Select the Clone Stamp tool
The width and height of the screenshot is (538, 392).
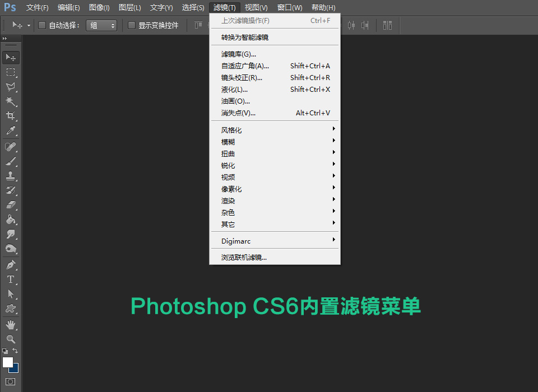pyautogui.click(x=12, y=175)
